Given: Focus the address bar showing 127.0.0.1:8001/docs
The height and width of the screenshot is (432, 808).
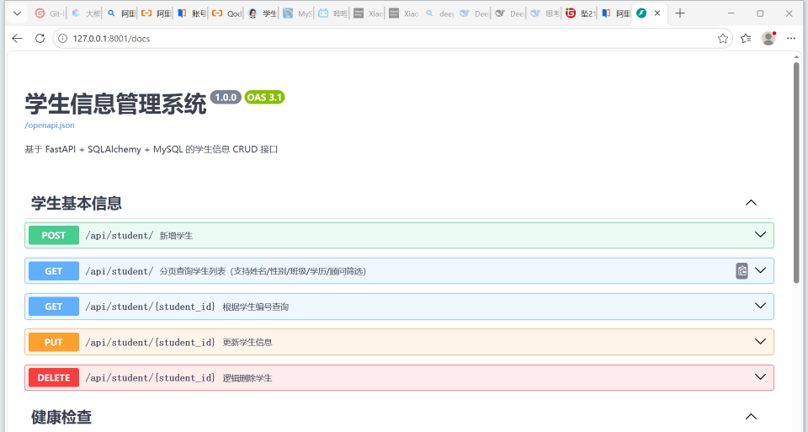Looking at the screenshot, I should pyautogui.click(x=392, y=38).
